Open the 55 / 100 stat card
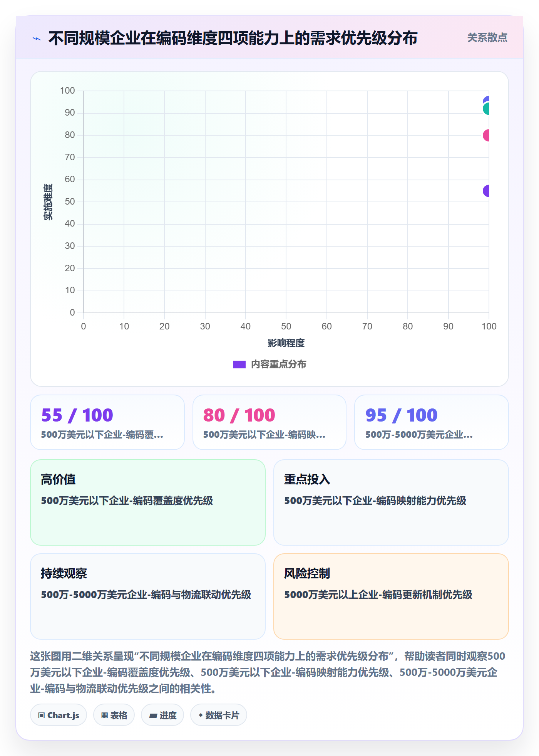 tap(107, 422)
